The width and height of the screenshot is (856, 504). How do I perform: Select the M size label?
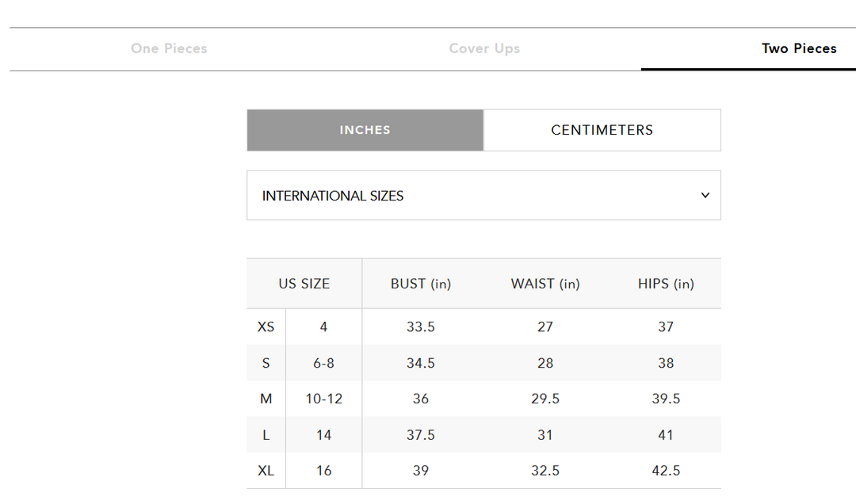266,399
